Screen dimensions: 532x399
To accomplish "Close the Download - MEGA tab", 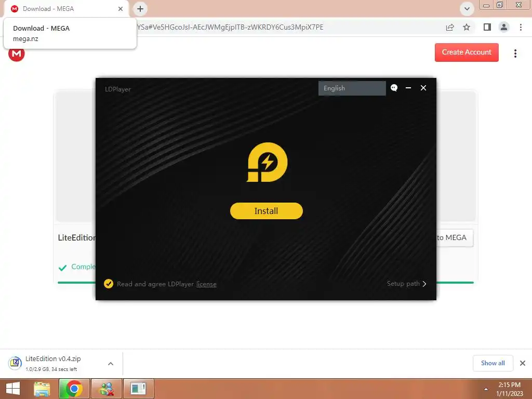I will [x=121, y=9].
